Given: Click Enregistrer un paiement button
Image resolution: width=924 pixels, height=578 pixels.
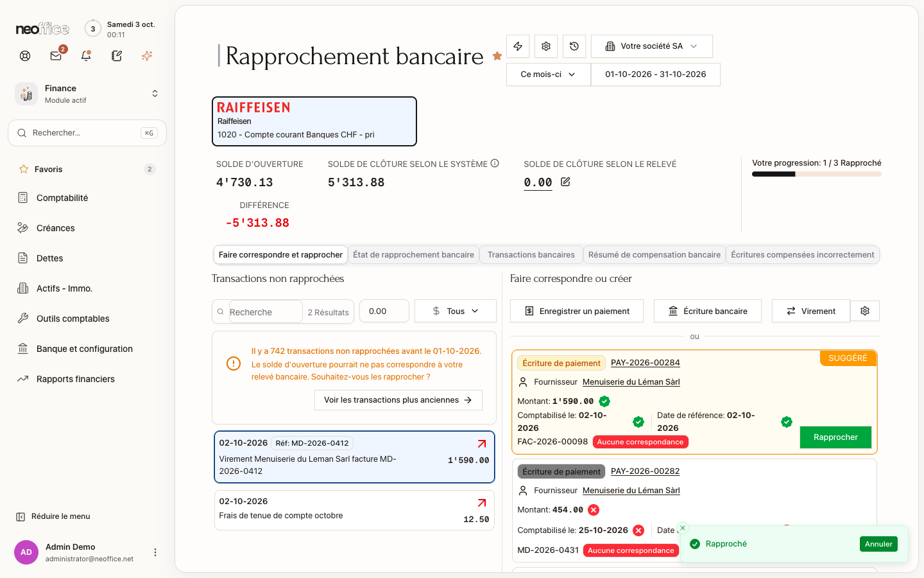Looking at the screenshot, I should click(x=577, y=311).
